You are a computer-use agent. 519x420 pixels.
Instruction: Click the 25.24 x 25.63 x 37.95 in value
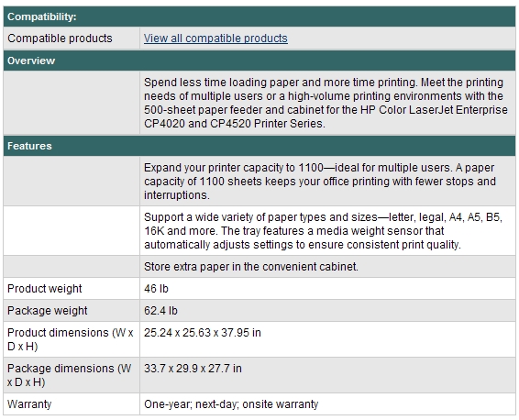point(203,333)
